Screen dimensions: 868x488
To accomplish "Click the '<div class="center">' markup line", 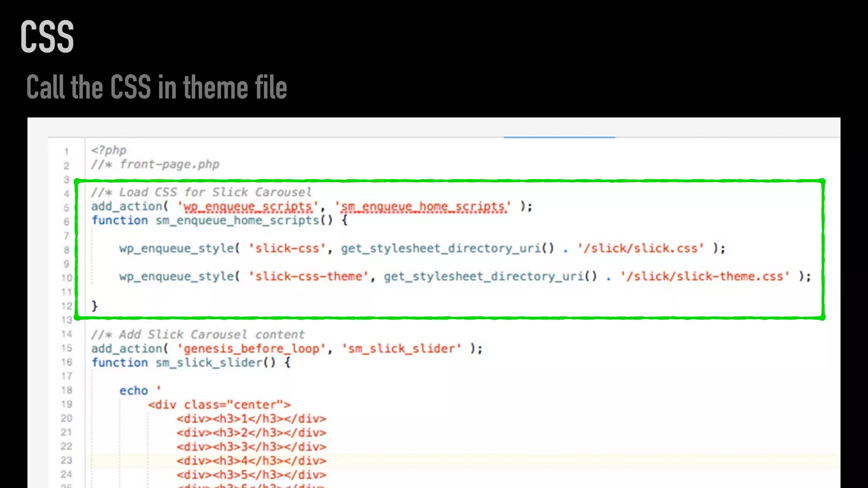I will [x=219, y=405].
